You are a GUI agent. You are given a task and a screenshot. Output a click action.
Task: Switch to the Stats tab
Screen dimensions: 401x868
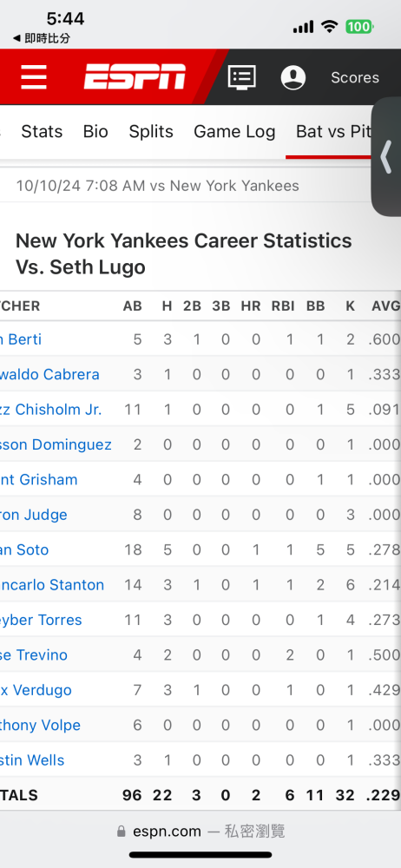pyautogui.click(x=42, y=132)
